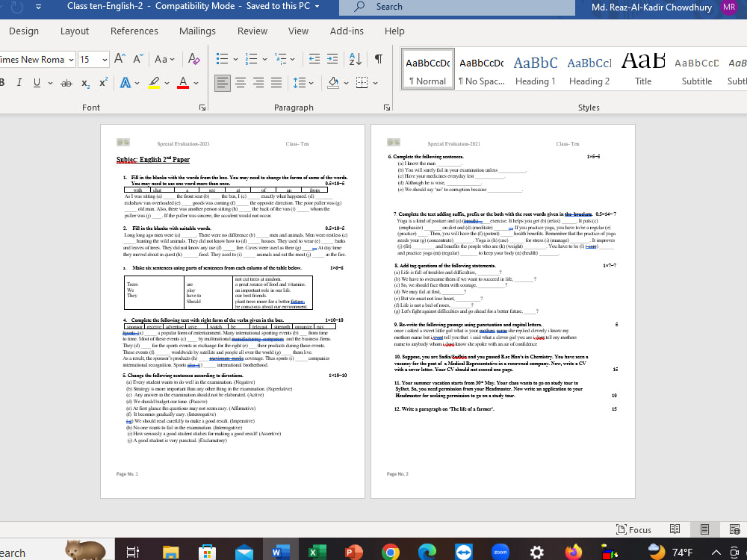Toggle Underline formatting
This screenshot has height=560, width=747.
(x=37, y=82)
